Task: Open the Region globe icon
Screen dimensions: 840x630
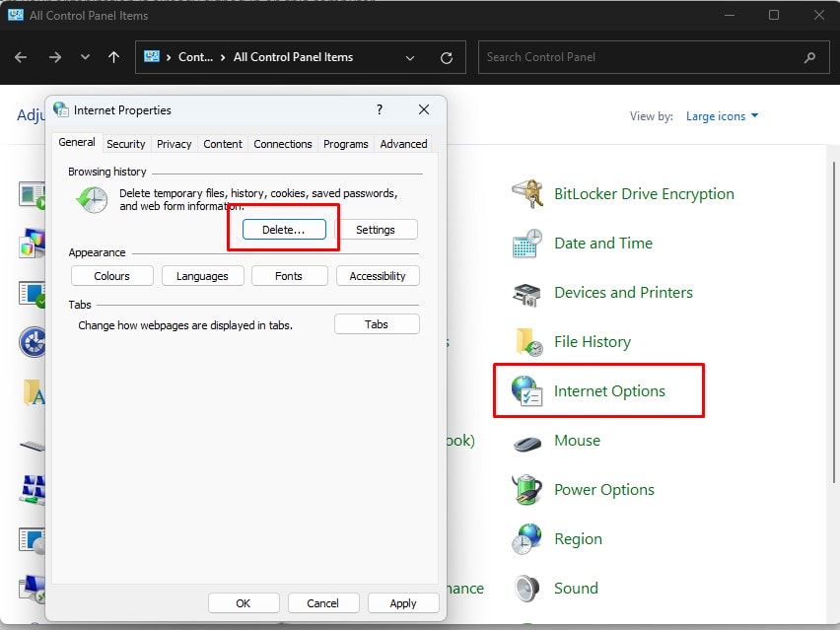Action: (x=527, y=539)
